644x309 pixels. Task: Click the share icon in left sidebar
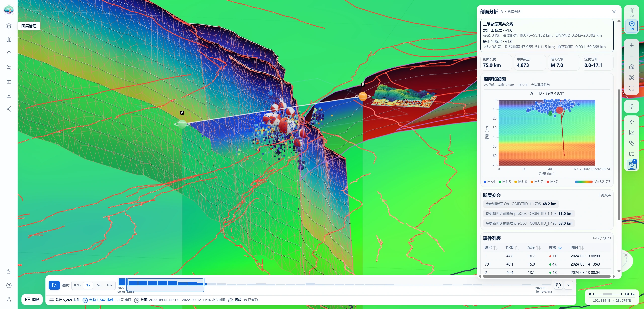[9, 109]
